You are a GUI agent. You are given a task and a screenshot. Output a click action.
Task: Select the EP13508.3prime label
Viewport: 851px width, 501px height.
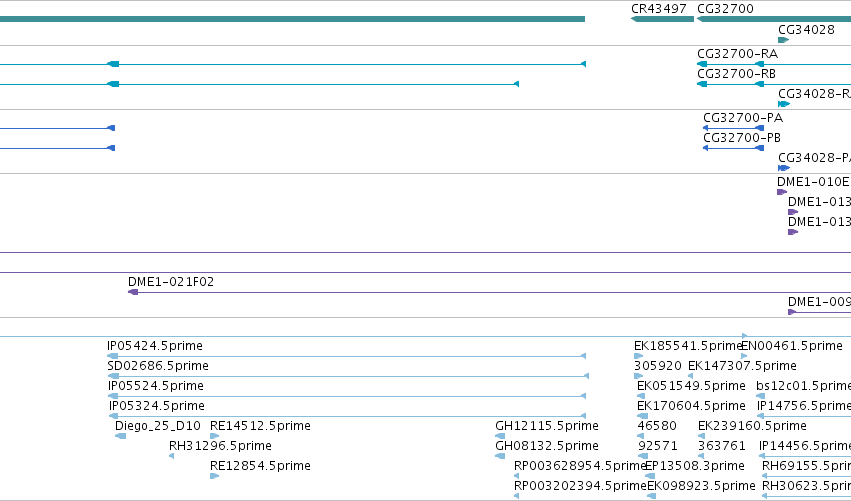pyautogui.click(x=694, y=466)
